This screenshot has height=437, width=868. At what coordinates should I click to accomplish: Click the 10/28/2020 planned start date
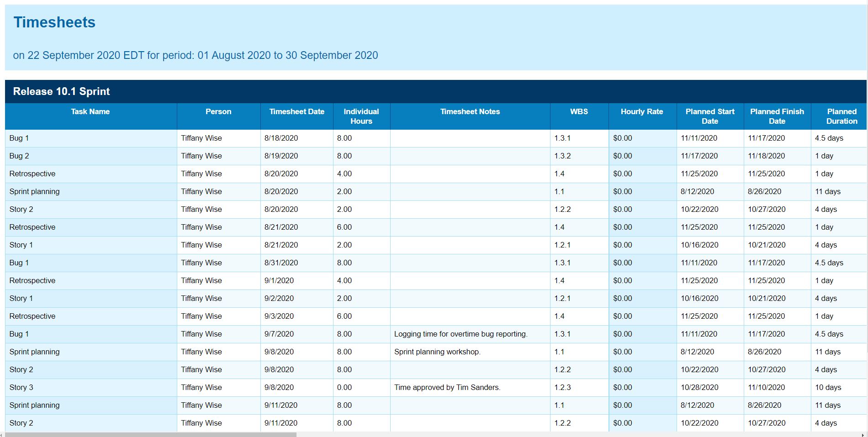click(x=710, y=387)
